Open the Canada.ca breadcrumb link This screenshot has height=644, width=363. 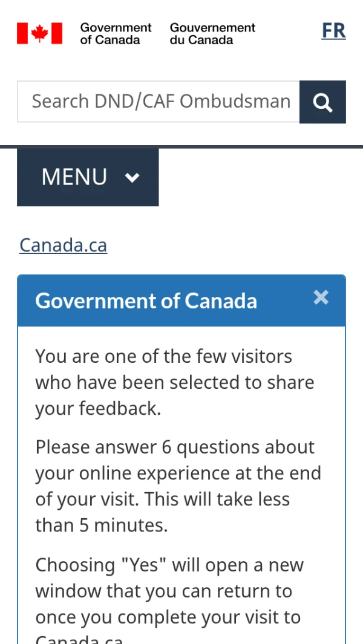[63, 245]
